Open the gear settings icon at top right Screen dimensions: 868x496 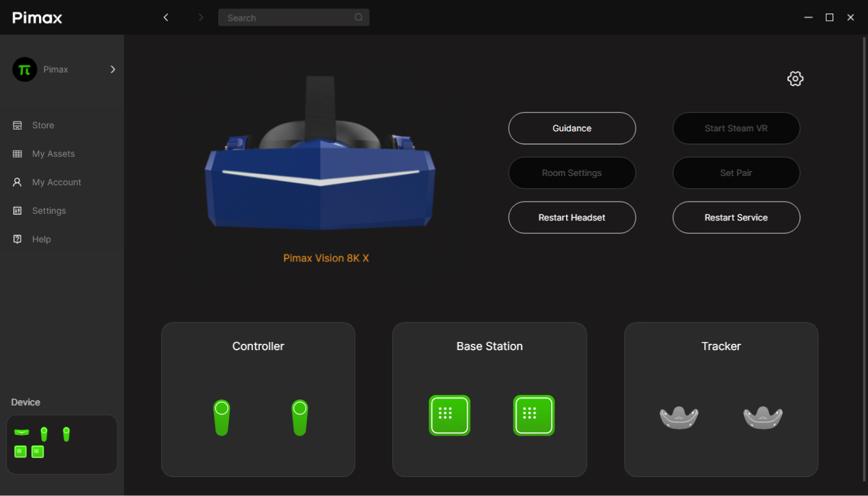795,79
